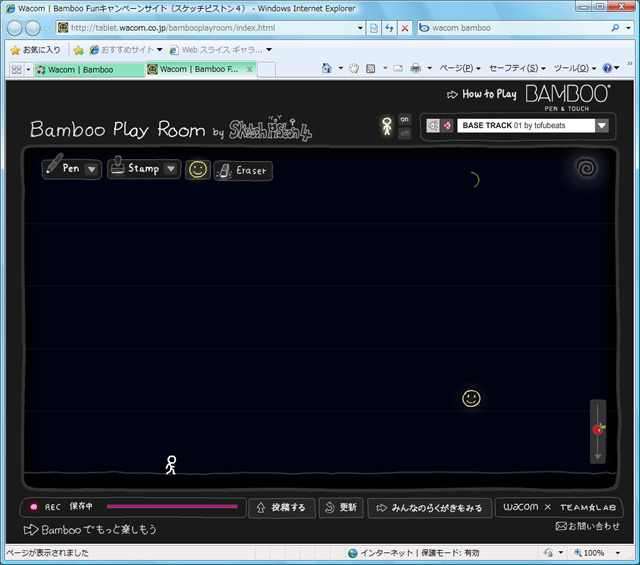Click the status bar zoom magnifier 100%
The width and height of the screenshot is (640, 565).
pyautogui.click(x=589, y=553)
